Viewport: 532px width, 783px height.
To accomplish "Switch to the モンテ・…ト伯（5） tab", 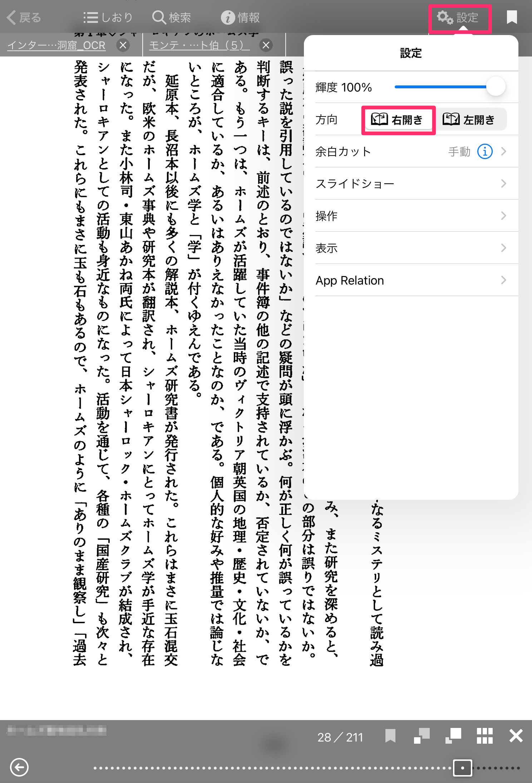I will click(199, 45).
